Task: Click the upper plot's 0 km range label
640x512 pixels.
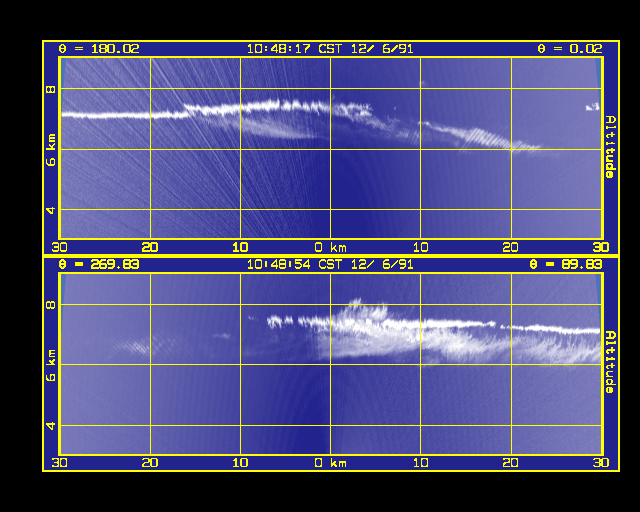Action: tap(331, 247)
